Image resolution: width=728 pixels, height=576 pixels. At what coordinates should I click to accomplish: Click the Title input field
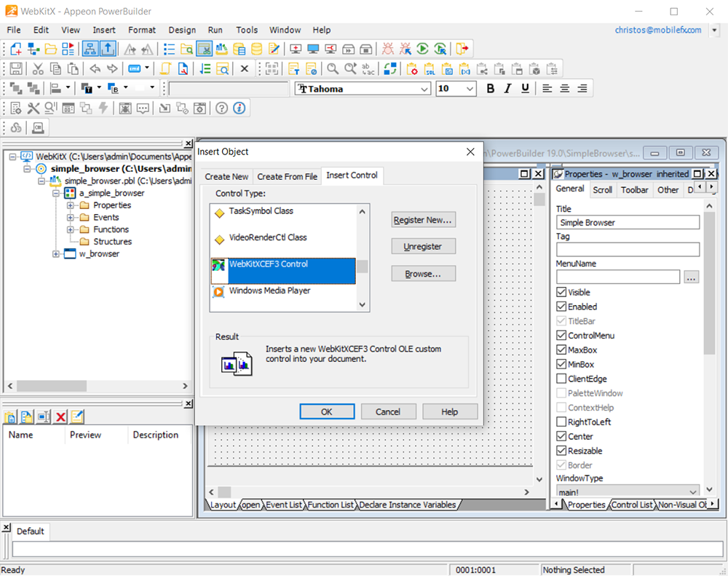pos(628,223)
